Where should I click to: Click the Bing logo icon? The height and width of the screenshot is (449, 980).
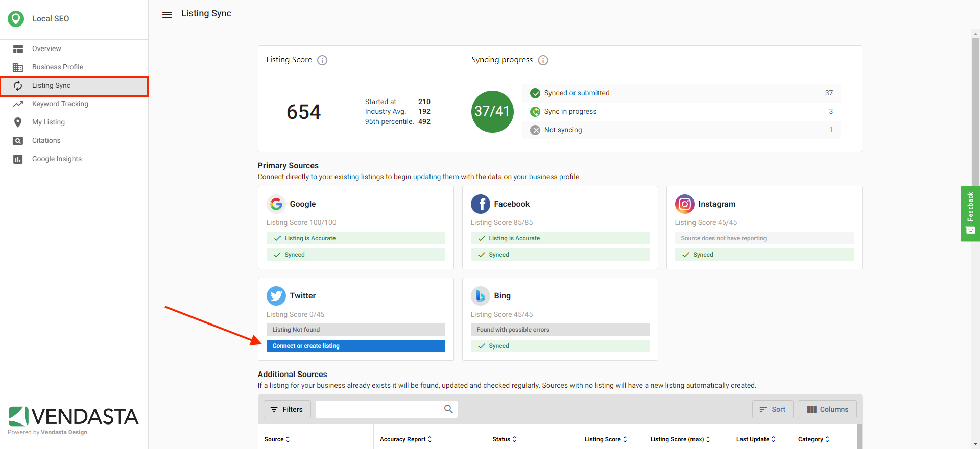tap(481, 296)
